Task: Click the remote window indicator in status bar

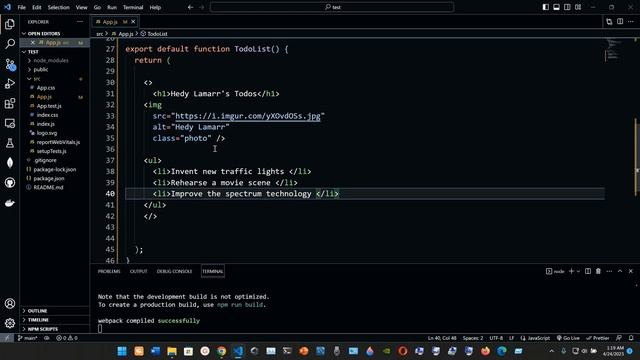Action: (x=7, y=338)
